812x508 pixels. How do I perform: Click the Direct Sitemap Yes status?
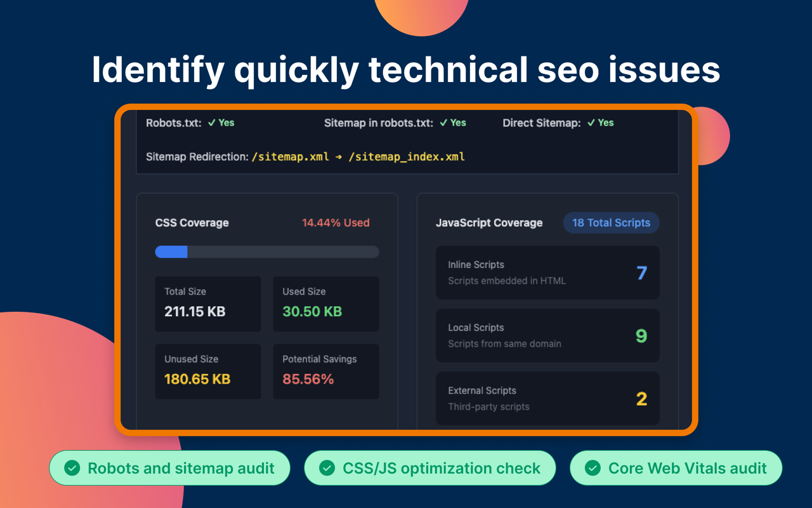point(601,123)
